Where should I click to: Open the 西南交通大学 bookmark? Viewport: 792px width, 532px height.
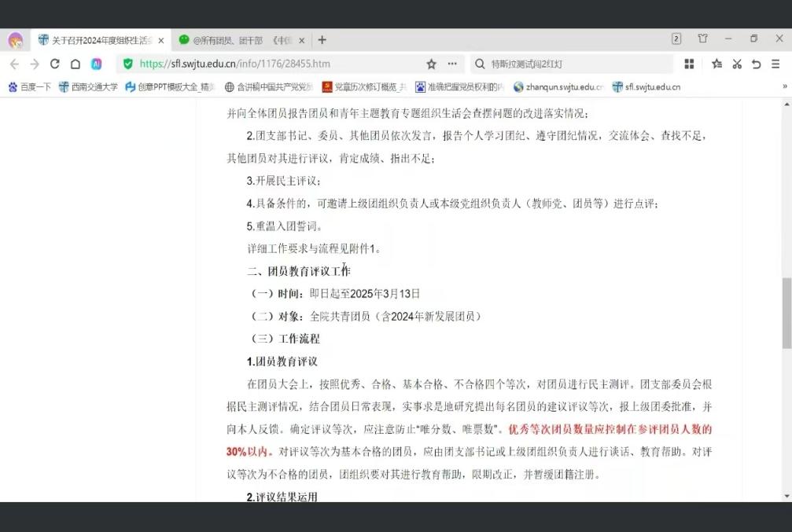tap(88, 86)
